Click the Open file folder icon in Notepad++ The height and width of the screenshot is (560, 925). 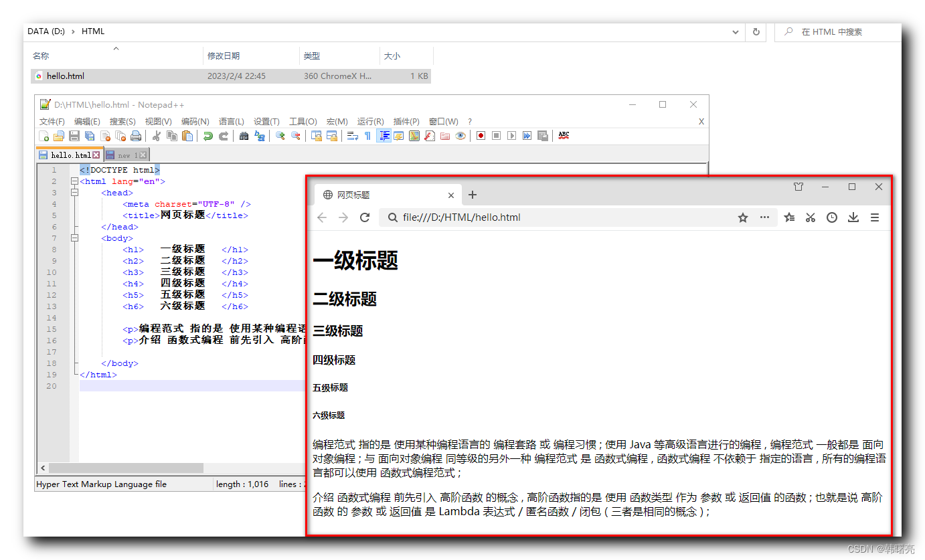pos(58,136)
